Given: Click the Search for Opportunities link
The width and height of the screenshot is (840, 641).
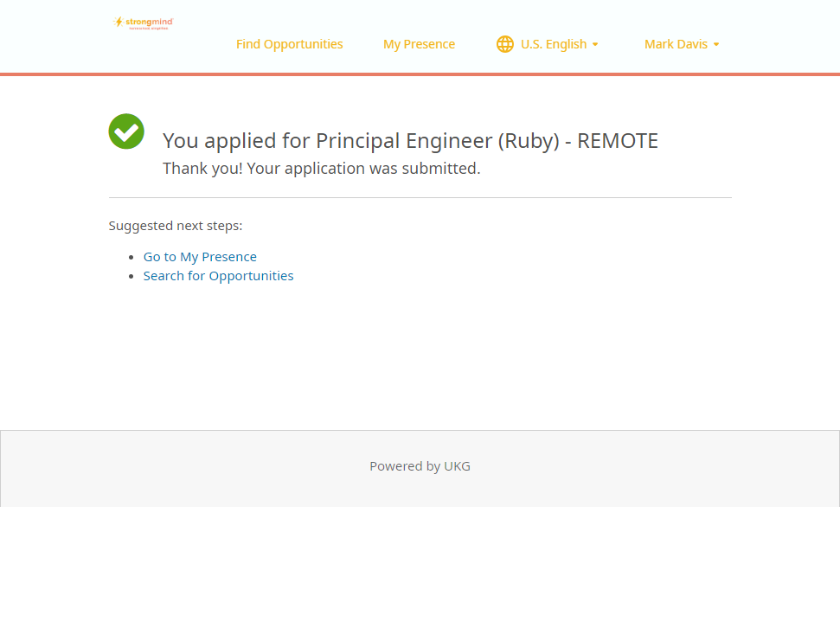Looking at the screenshot, I should [218, 276].
